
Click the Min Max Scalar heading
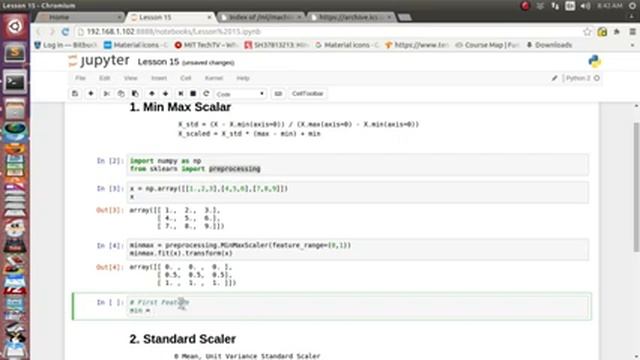pos(180,107)
